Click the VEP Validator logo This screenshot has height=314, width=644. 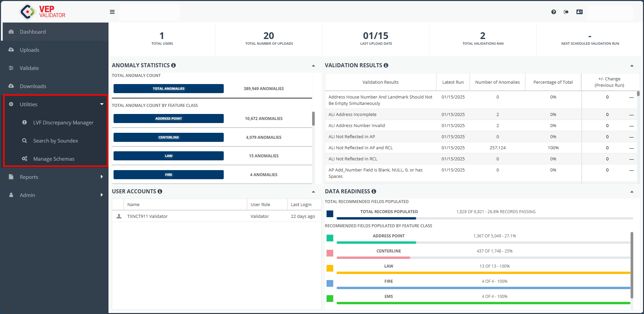(x=43, y=12)
